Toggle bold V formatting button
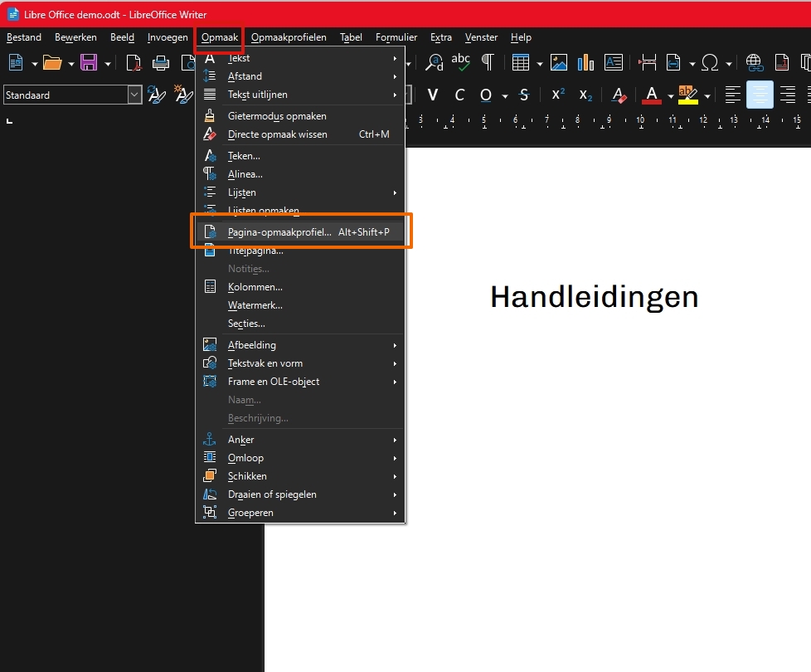811x672 pixels. pyautogui.click(x=433, y=95)
